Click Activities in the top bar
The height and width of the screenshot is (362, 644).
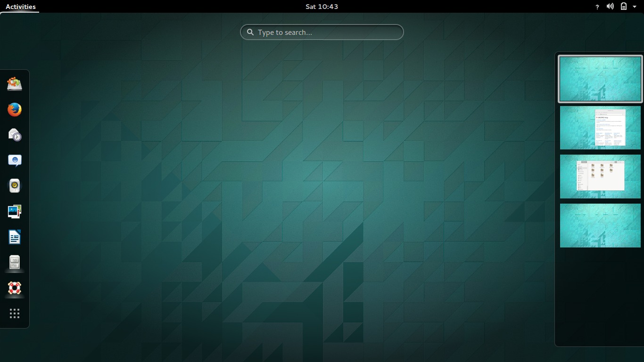pyautogui.click(x=19, y=6)
